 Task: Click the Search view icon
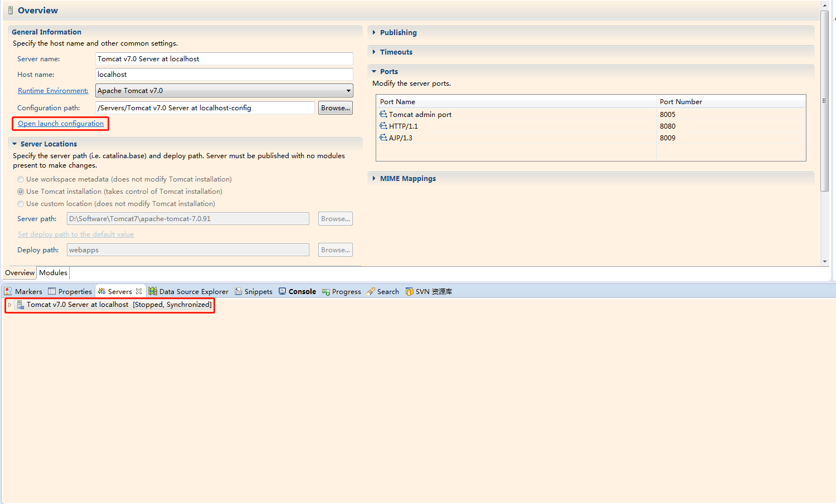coord(371,291)
